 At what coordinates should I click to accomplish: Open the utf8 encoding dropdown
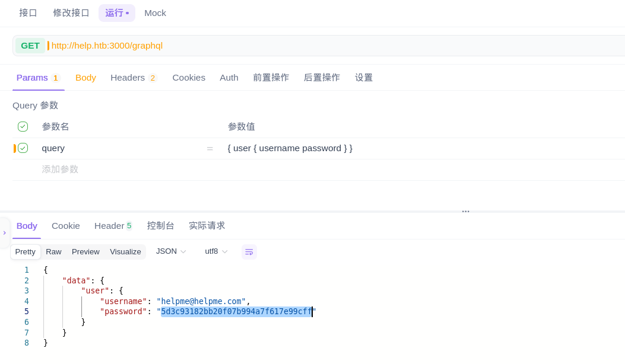216,251
